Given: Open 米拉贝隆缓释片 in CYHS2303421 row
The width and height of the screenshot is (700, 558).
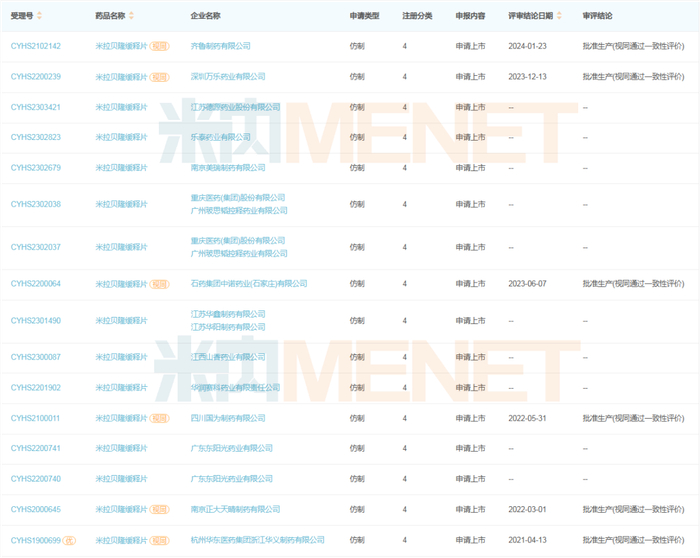Looking at the screenshot, I should coord(121,107).
